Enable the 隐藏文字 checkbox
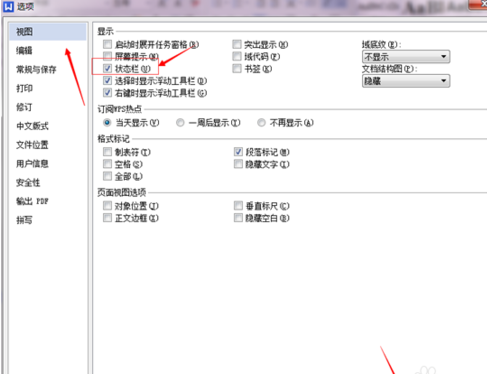This screenshot has height=374, width=487. coord(238,164)
